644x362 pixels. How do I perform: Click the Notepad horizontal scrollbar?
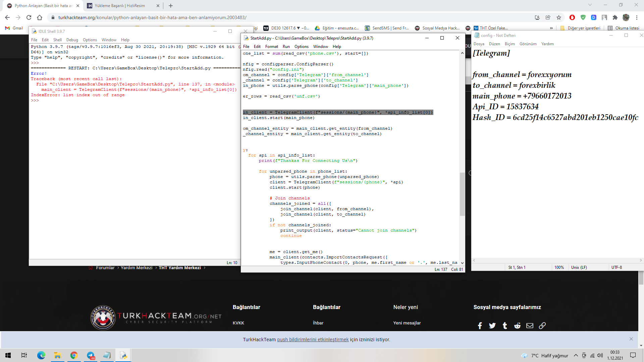pyautogui.click(x=557, y=260)
